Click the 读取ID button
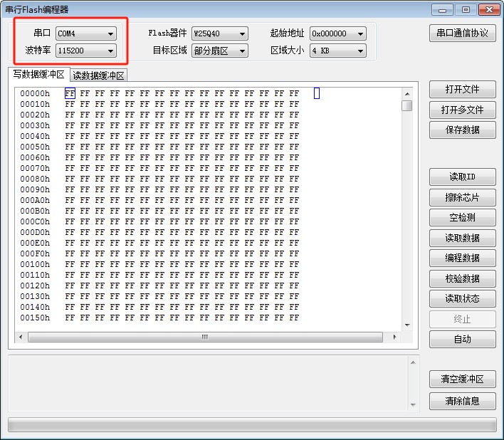 coord(462,177)
